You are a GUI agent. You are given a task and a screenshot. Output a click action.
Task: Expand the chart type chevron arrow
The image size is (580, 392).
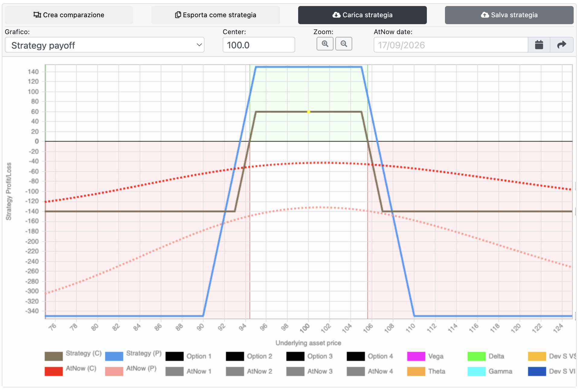pos(199,45)
